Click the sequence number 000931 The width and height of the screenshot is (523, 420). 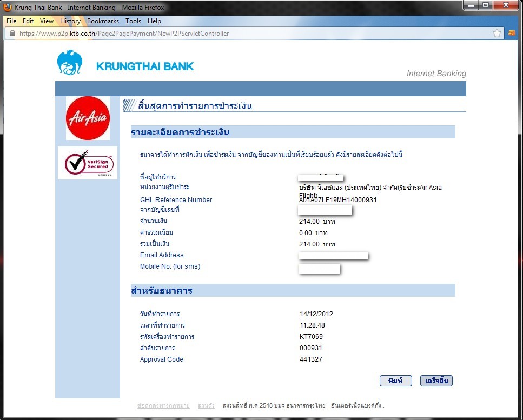pyautogui.click(x=311, y=348)
